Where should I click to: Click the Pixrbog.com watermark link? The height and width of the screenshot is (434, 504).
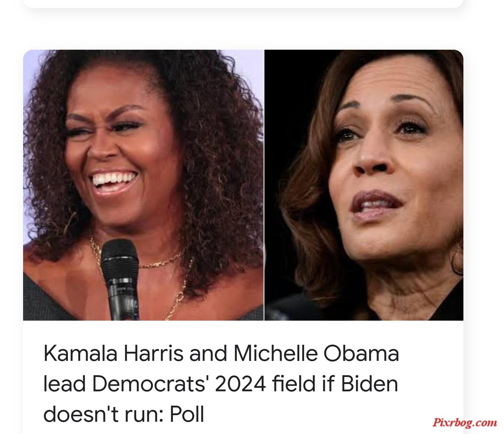464,422
